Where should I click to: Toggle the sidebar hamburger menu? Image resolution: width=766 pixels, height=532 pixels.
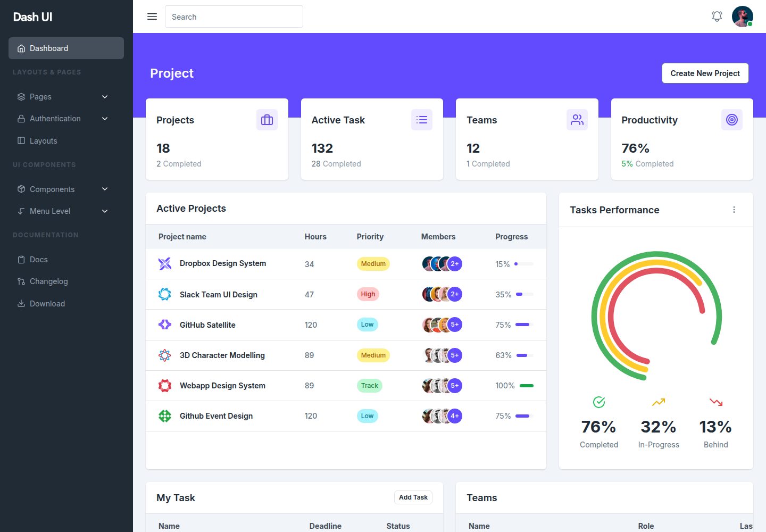click(152, 16)
